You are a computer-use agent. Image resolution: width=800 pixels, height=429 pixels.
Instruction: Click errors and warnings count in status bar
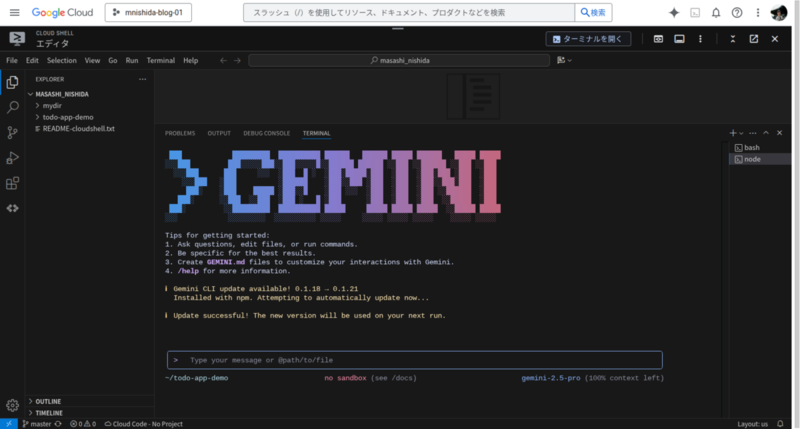coord(83,424)
